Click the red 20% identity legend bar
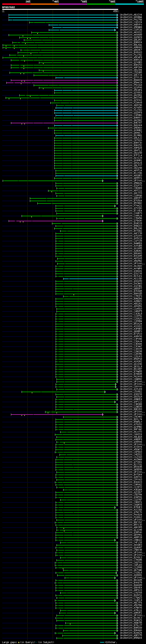Viewport: 146px width, 644px height. coord(16,4)
